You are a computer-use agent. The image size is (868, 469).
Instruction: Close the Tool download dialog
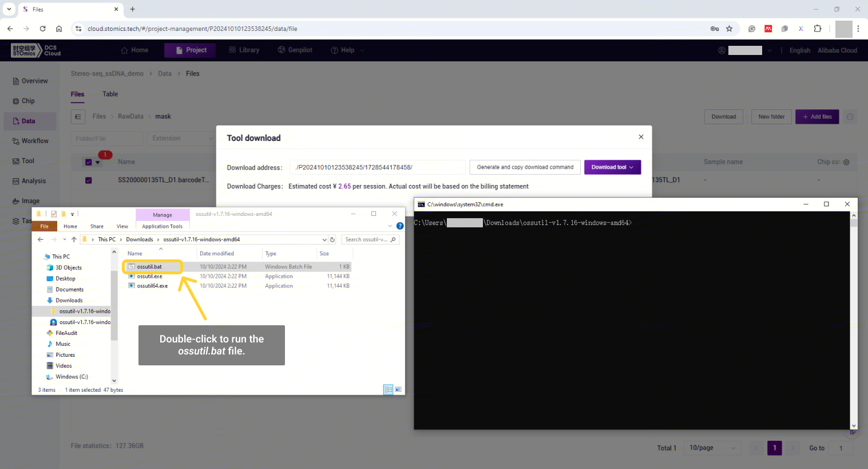pos(641,137)
